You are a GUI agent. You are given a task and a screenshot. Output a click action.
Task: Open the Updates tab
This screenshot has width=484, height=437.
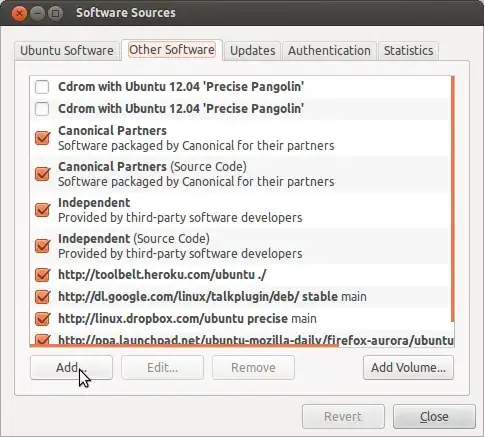[x=253, y=51]
